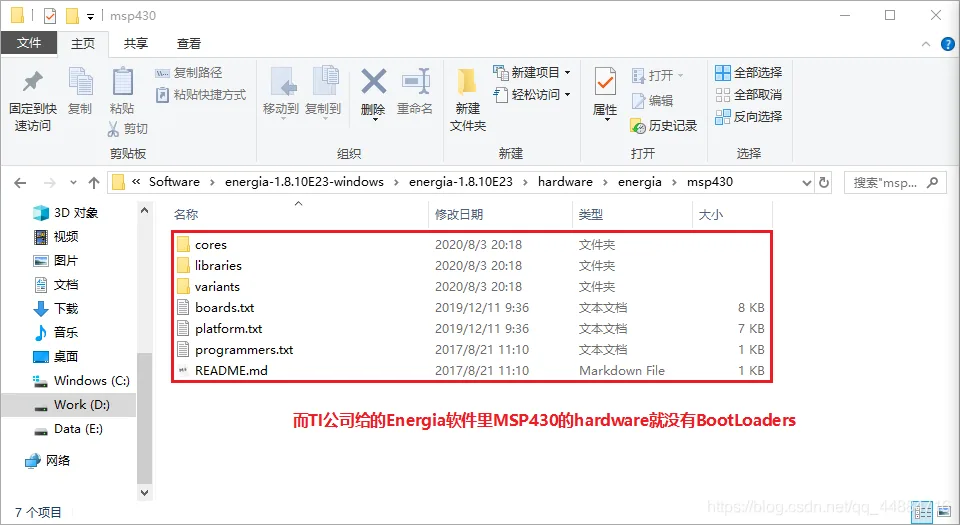The height and width of the screenshot is (525, 960).
Task: Click Rename (重命名) icon
Action: [416, 81]
